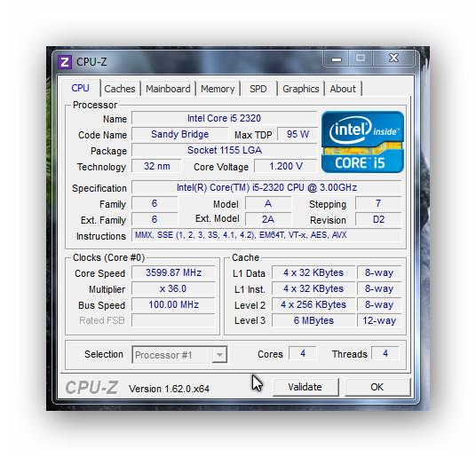Go to the Graphics tab
This screenshot has height=457, width=476.
pyautogui.click(x=300, y=89)
